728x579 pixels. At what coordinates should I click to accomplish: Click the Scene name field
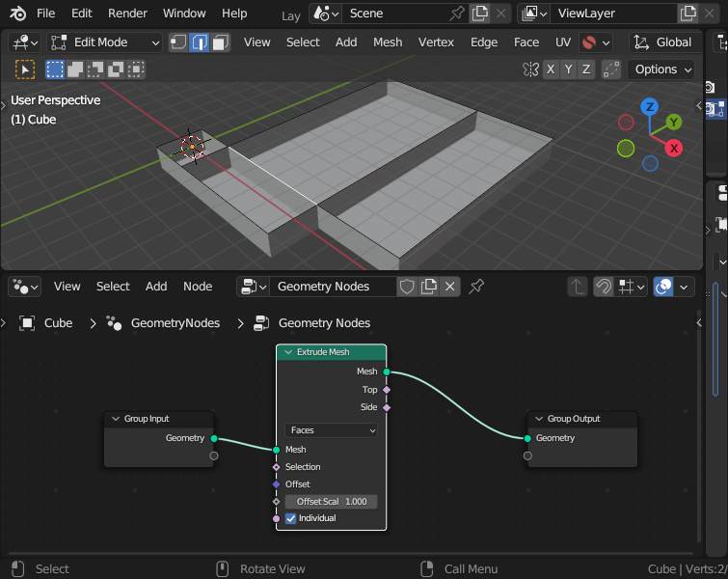[x=394, y=14]
